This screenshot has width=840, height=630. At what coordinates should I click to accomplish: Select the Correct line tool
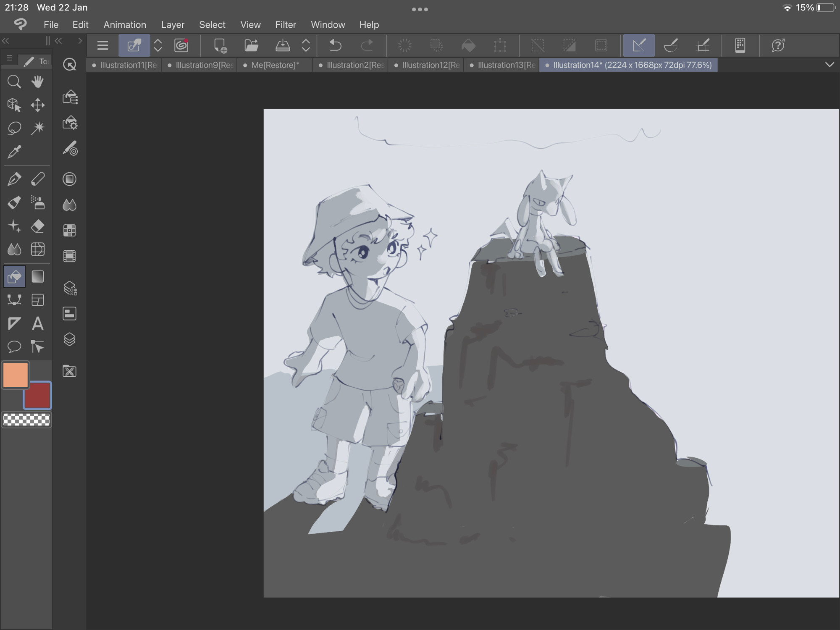click(38, 347)
